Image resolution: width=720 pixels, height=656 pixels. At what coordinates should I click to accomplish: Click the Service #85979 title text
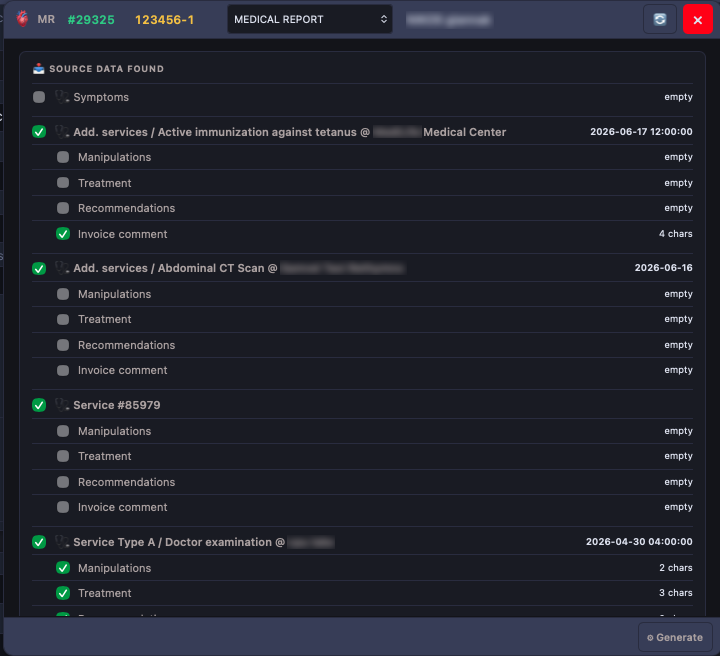117,405
